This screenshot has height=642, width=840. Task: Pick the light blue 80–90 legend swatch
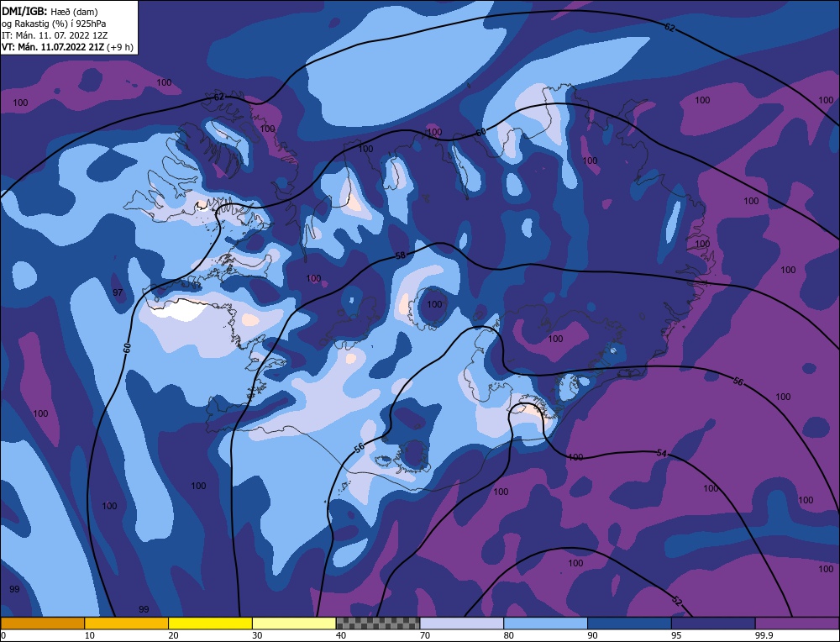click(546, 623)
